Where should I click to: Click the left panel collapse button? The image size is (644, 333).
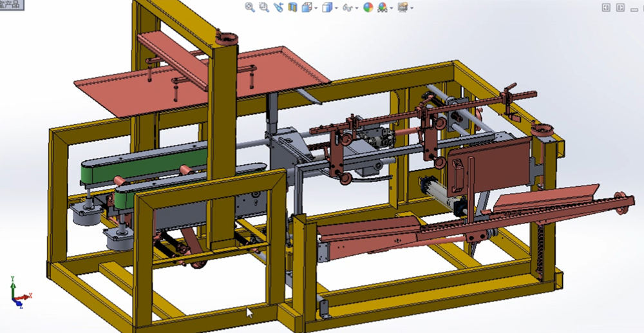tap(606, 8)
